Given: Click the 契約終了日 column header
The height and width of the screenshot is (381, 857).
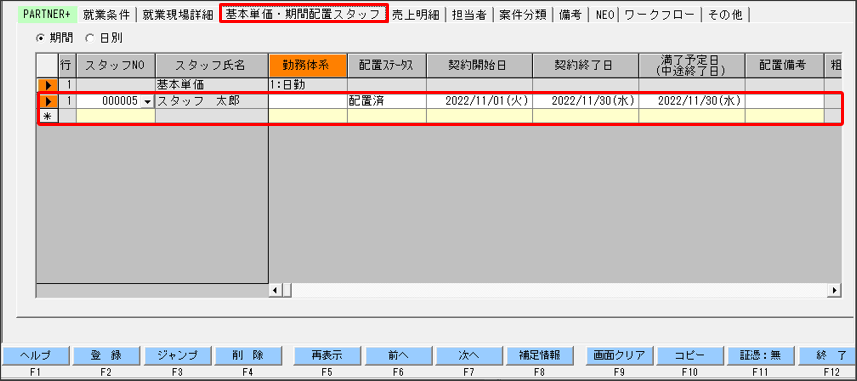Looking at the screenshot, I should point(585,66).
